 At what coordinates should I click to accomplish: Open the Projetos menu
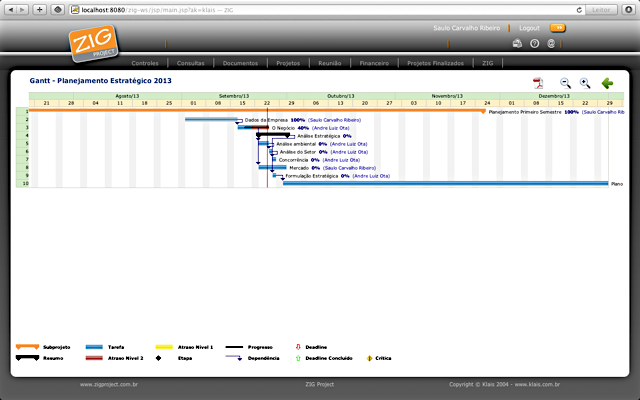(288, 63)
